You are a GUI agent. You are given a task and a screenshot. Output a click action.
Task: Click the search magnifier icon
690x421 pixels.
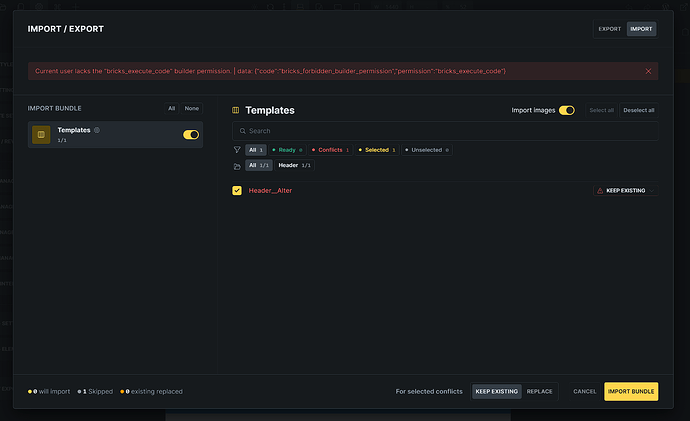coord(242,131)
